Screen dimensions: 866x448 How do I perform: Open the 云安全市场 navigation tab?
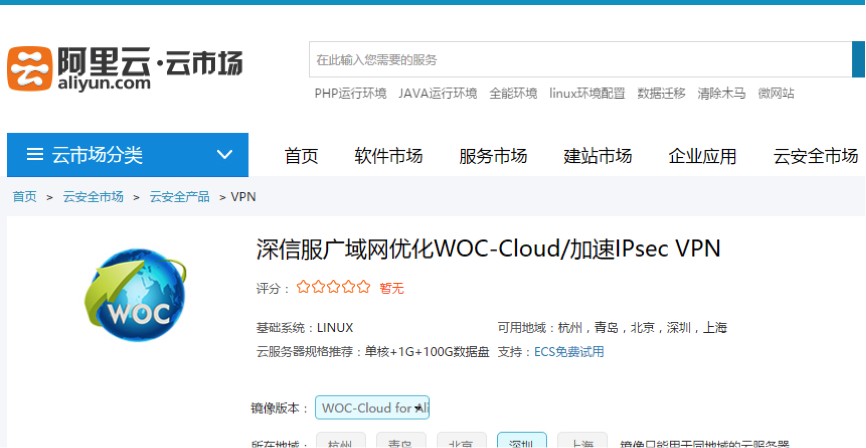click(x=816, y=156)
